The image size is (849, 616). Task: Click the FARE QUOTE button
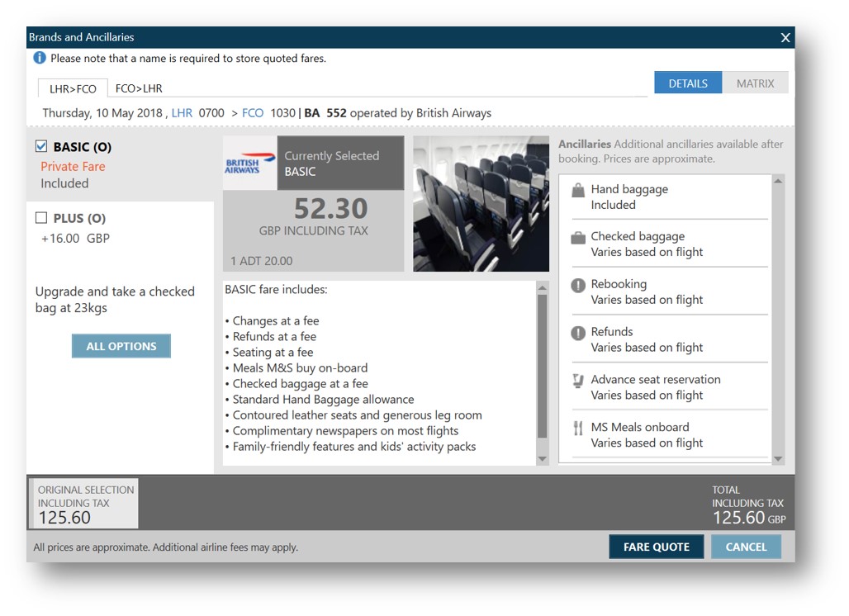tap(657, 547)
